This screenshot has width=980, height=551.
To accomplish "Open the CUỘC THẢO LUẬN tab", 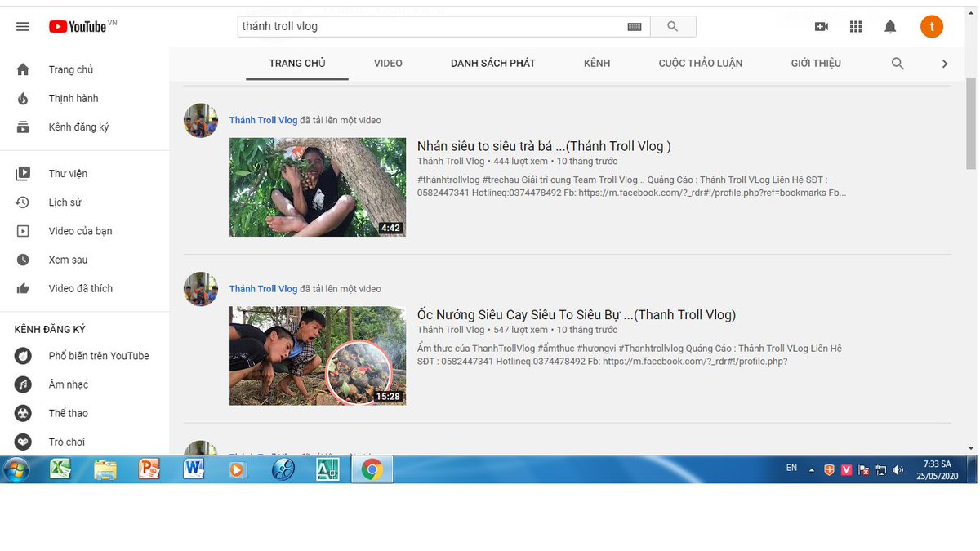I will pyautogui.click(x=700, y=63).
